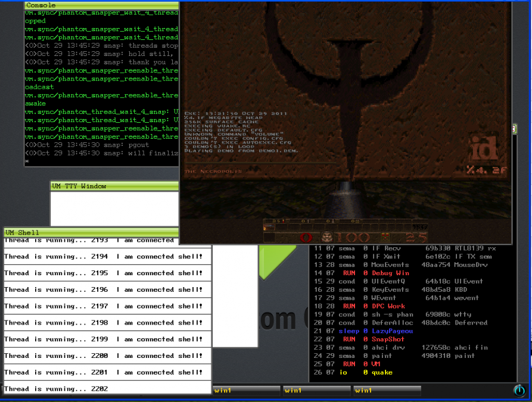The width and height of the screenshot is (532, 402).
Task: Click the middle win1 taskbar button
Action: coord(316,391)
